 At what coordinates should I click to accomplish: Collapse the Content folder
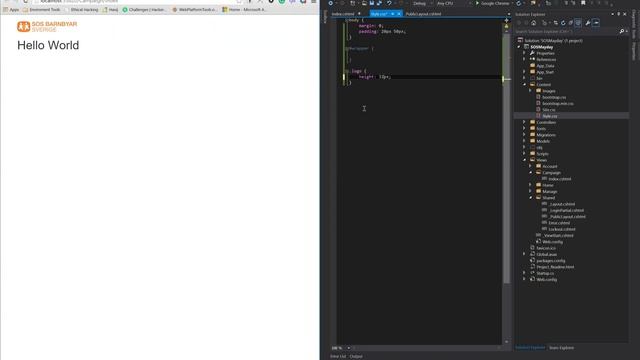click(524, 84)
